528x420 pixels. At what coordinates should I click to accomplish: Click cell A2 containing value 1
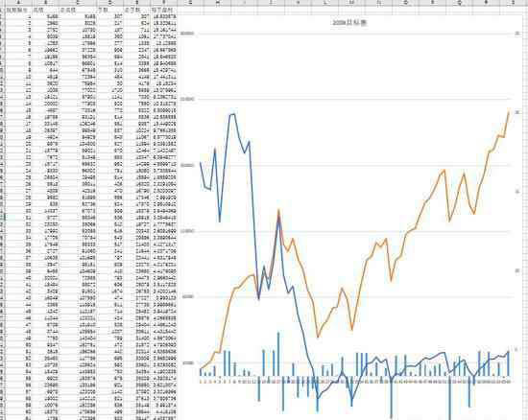coord(19,16)
